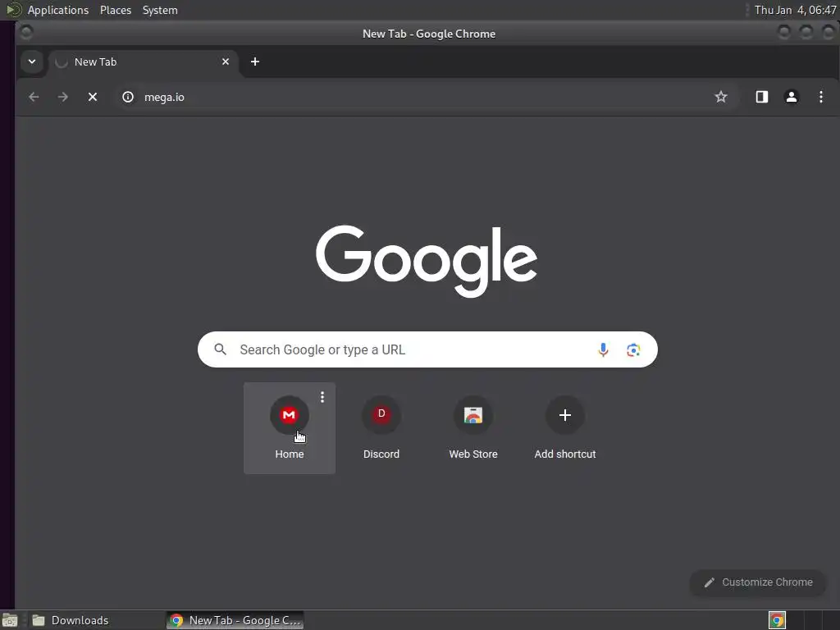The image size is (840, 630).
Task: Open the System menu
Action: coord(160,10)
